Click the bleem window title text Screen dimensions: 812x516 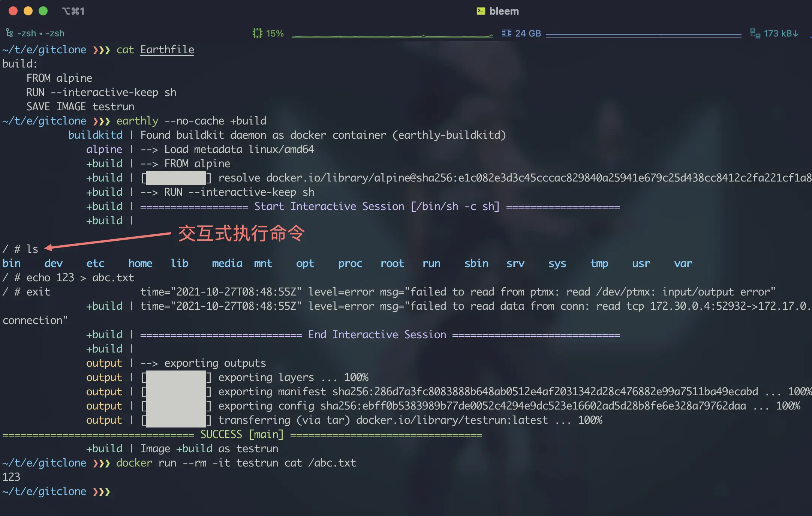click(x=504, y=11)
